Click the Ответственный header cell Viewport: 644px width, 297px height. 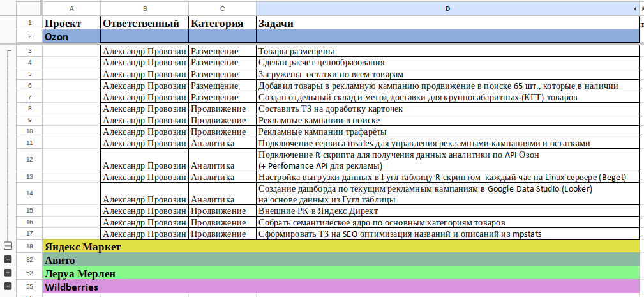pyautogui.click(x=145, y=23)
